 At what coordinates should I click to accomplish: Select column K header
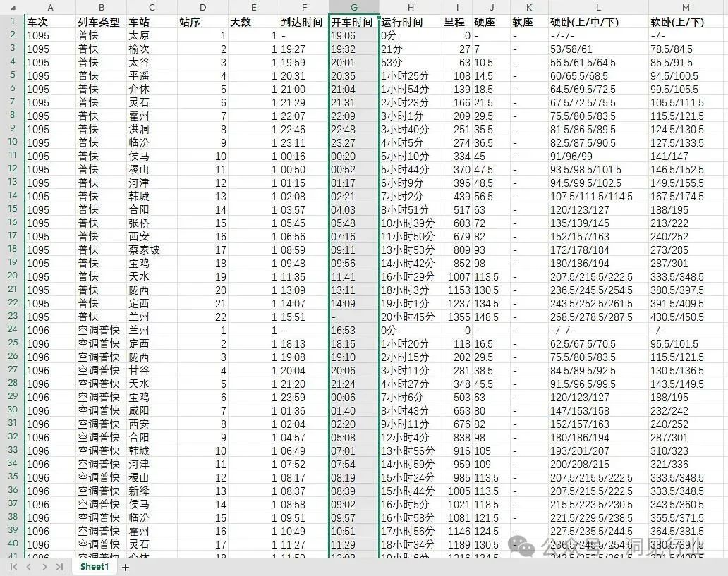pos(529,8)
